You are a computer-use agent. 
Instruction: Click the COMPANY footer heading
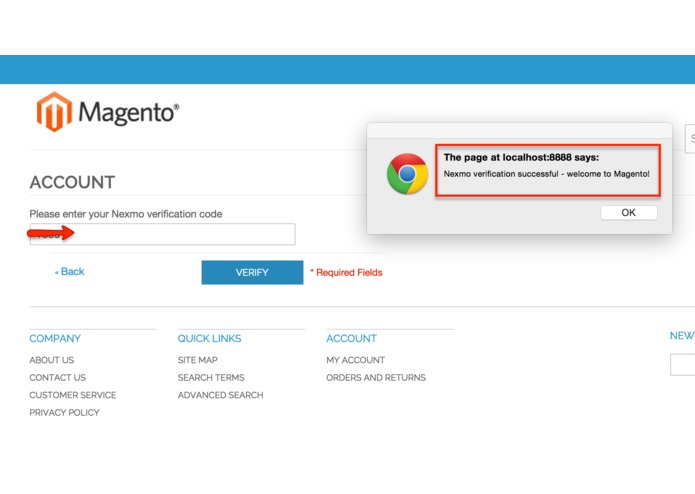click(55, 338)
